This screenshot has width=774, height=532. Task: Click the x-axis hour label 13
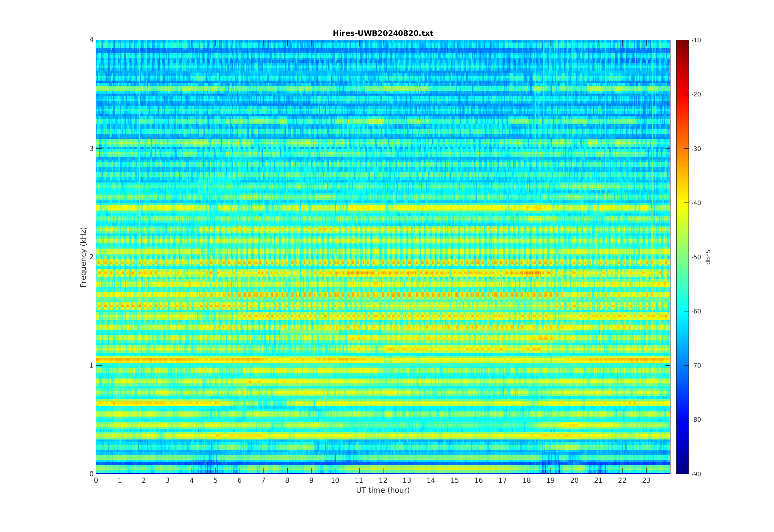coord(407,480)
